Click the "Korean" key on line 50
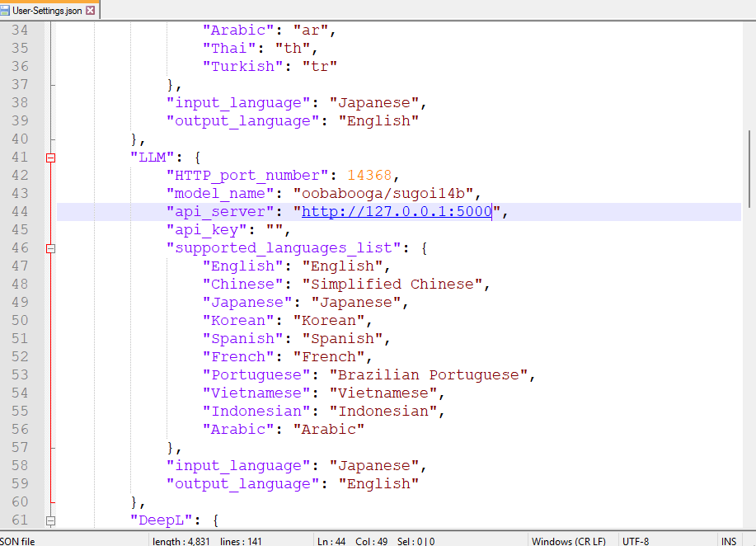Viewport: 756px width, 546px height. [x=238, y=320]
